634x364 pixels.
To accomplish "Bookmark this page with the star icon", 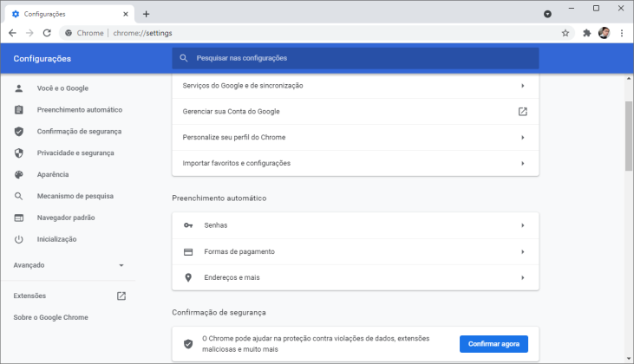I will tap(565, 33).
